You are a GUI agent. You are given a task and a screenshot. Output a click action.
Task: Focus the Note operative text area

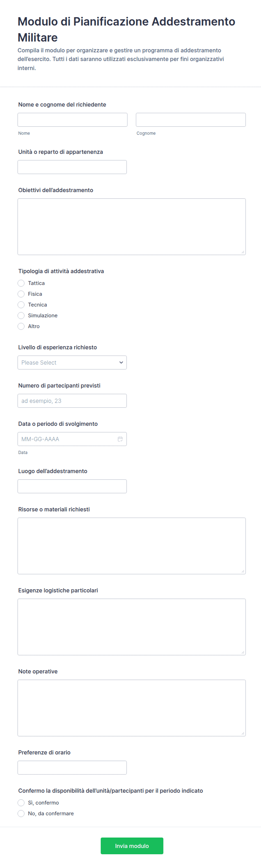(x=132, y=708)
